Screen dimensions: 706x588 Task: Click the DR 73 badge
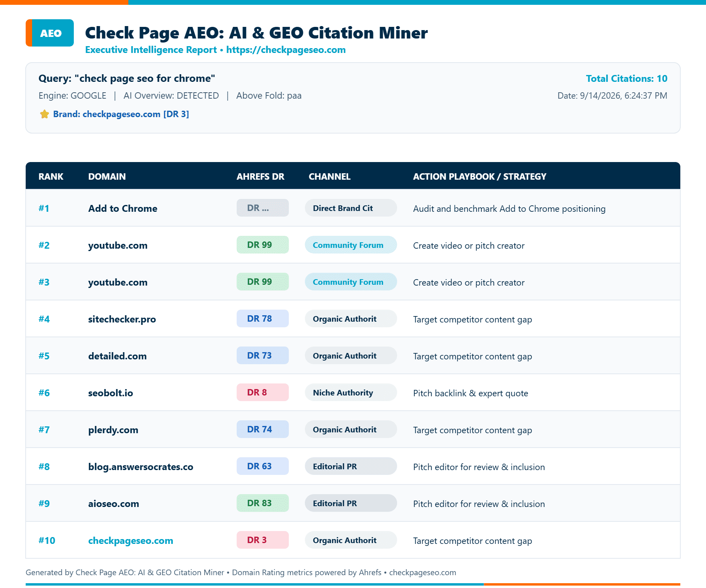262,355
